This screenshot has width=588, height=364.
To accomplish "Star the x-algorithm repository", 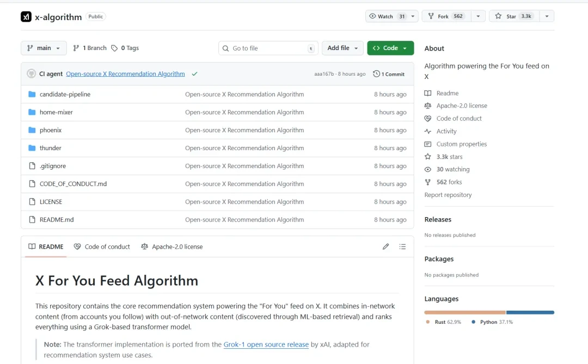I will point(514,16).
